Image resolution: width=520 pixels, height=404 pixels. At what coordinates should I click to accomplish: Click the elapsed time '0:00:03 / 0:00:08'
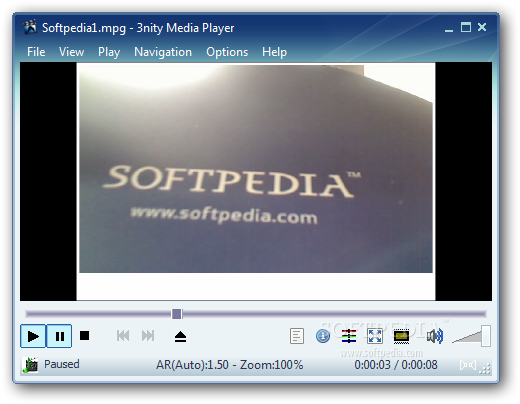[396, 365]
